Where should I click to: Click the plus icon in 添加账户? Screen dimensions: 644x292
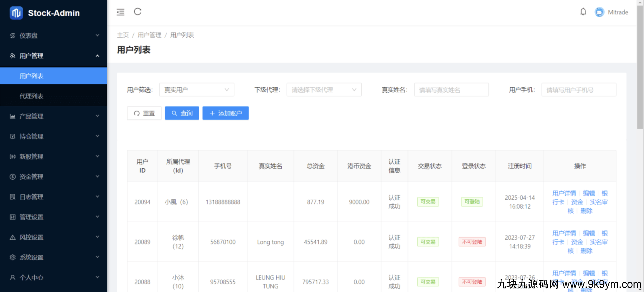point(212,113)
